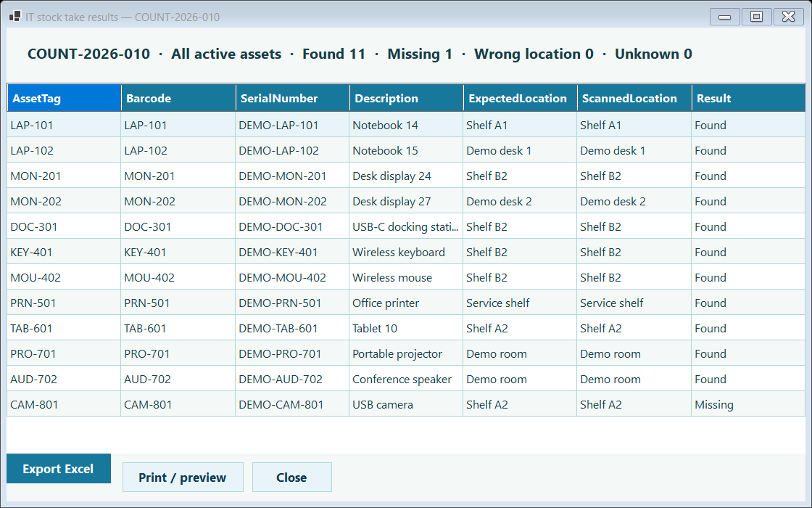
Task: Maximize the stock take results window
Action: 757,17
